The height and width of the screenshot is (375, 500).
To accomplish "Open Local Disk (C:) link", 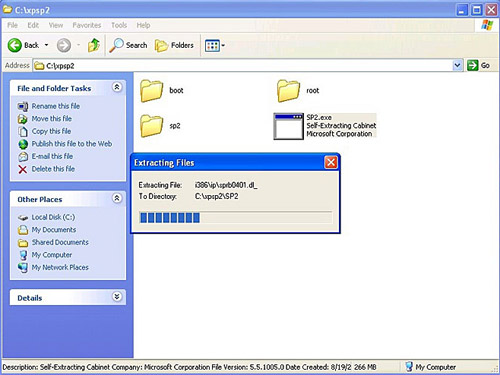I will coord(53,217).
